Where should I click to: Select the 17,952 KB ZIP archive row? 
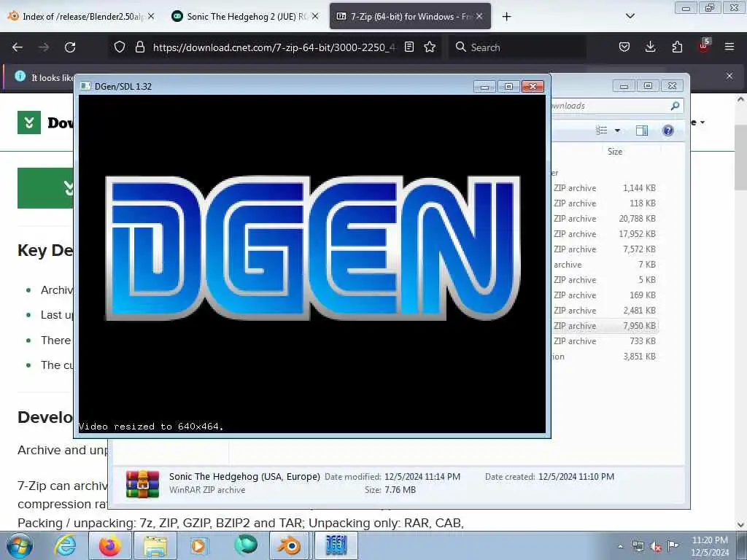(604, 234)
